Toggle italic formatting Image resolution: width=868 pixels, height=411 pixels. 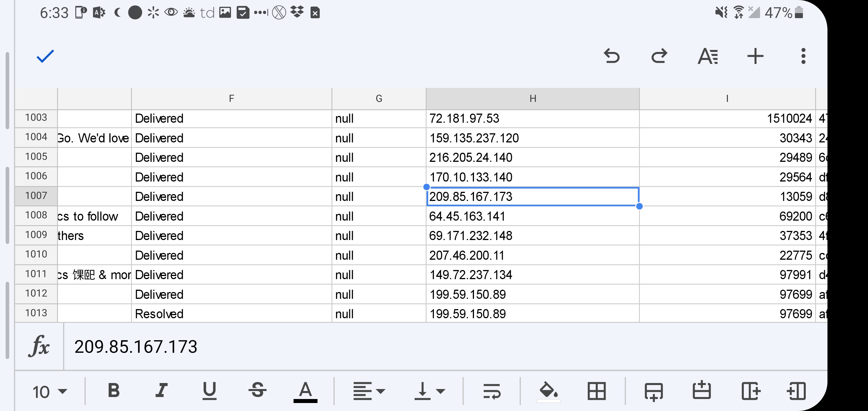tap(161, 391)
